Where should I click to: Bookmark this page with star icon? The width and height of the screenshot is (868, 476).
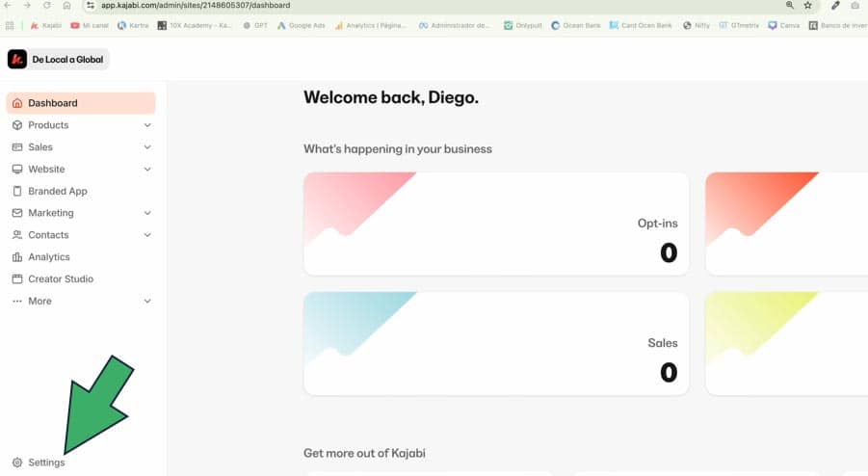point(807,5)
